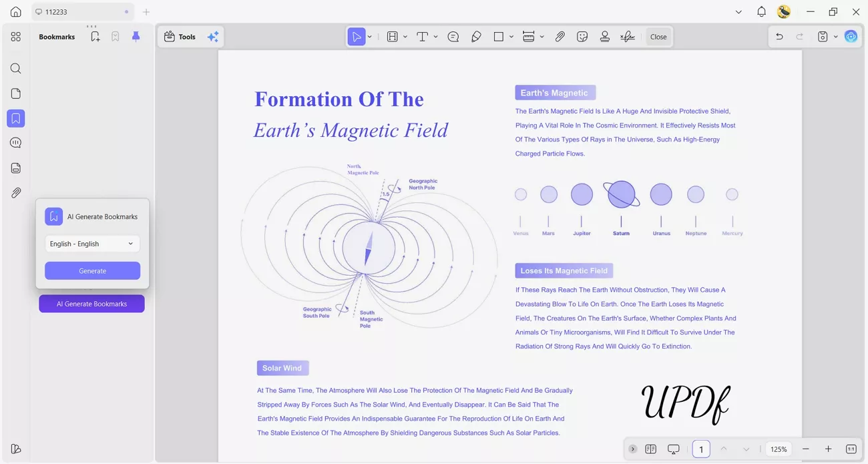Image resolution: width=868 pixels, height=464 pixels.
Task: Open the Tools menu
Action: pyautogui.click(x=179, y=36)
